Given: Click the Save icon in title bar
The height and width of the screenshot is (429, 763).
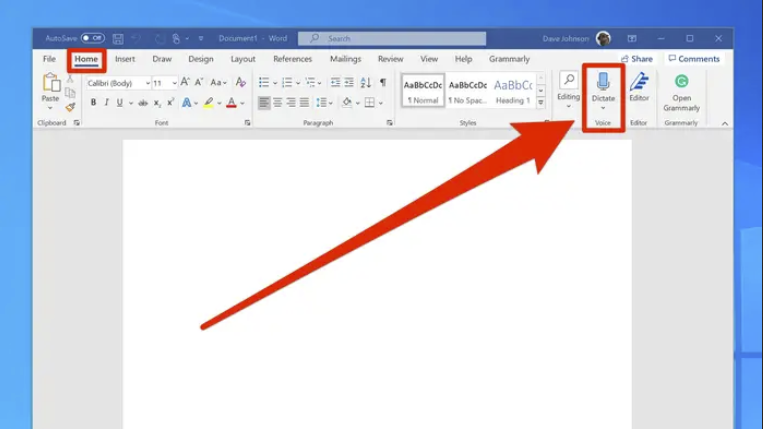Looking at the screenshot, I should [118, 38].
